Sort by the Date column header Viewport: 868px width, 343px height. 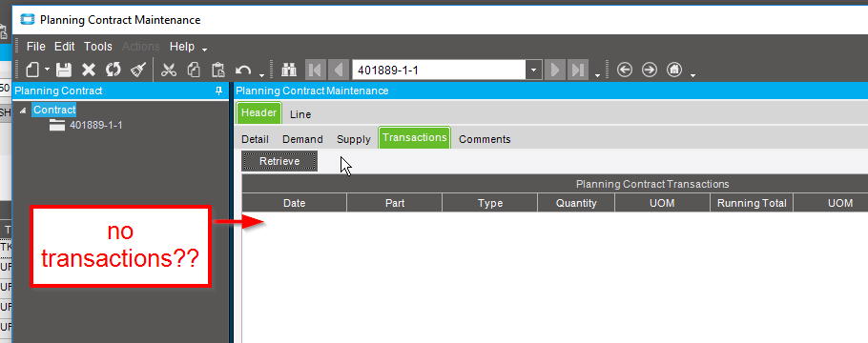pos(295,203)
